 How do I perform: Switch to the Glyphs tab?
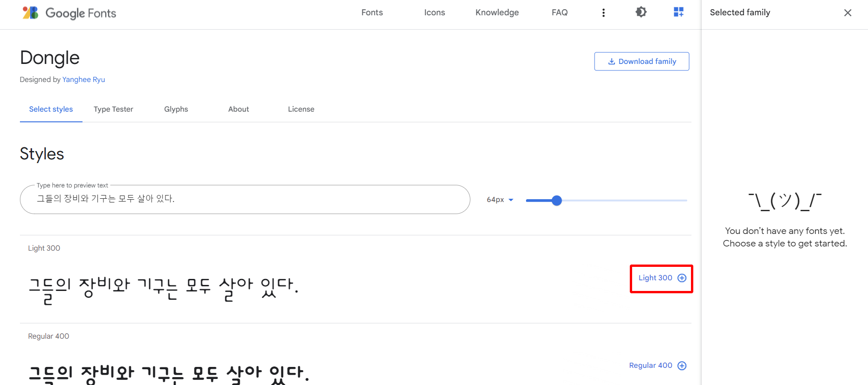tap(176, 109)
